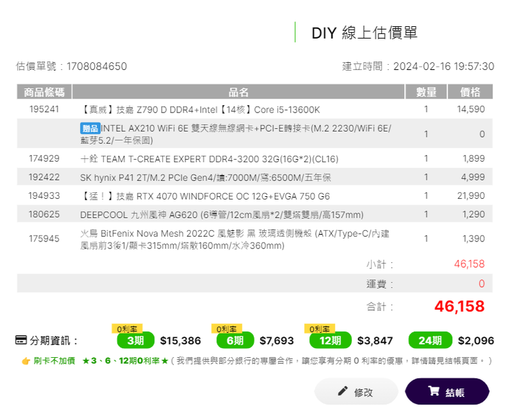The height and width of the screenshot is (420, 510).
Task: Click price 1,390
Action: [x=473, y=239]
